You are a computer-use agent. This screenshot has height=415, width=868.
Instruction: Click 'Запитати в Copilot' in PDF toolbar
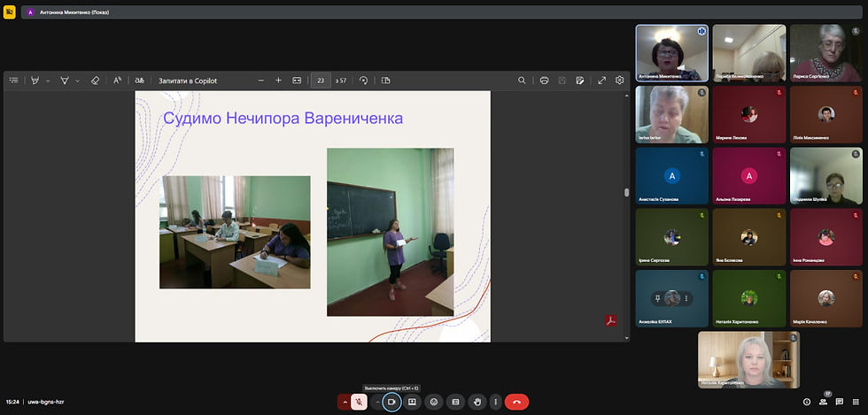[x=188, y=81]
